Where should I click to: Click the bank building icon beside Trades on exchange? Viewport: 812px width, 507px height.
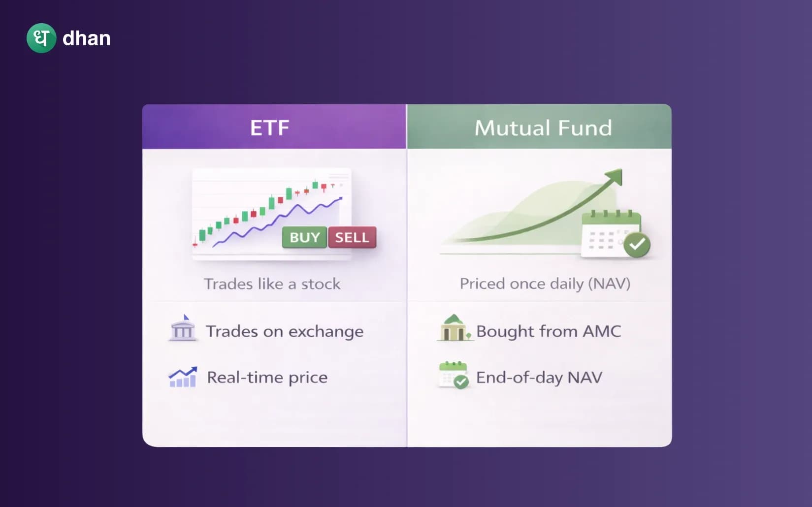[183, 329]
